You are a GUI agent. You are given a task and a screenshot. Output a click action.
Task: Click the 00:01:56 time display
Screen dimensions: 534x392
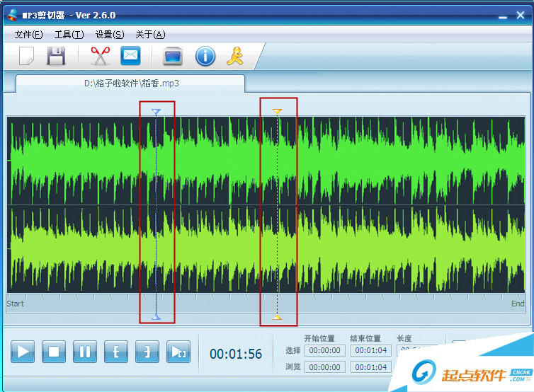tap(236, 354)
